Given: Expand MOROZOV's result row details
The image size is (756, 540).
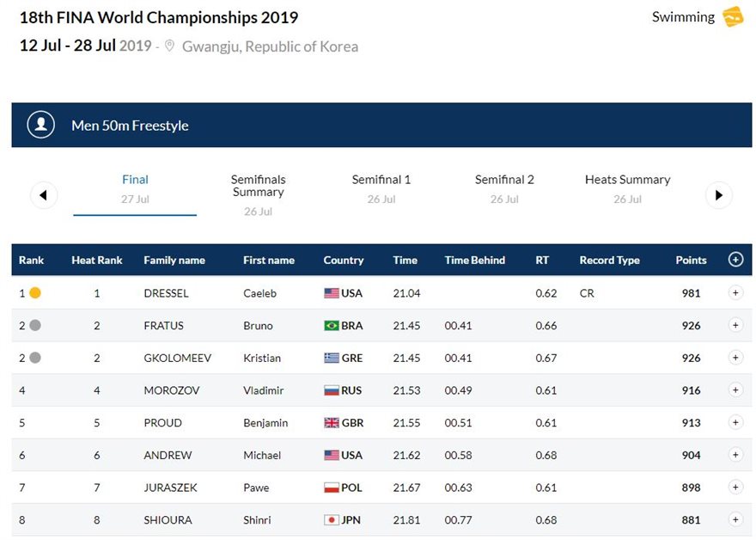Looking at the screenshot, I should pyautogui.click(x=735, y=390).
